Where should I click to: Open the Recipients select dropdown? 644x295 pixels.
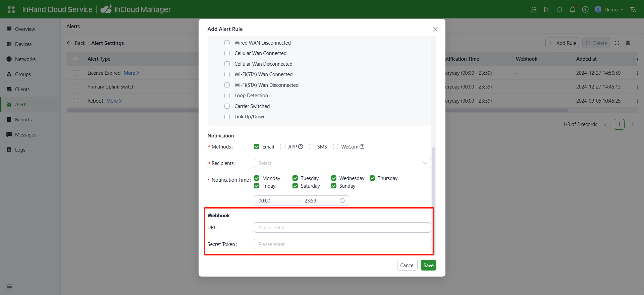click(342, 163)
